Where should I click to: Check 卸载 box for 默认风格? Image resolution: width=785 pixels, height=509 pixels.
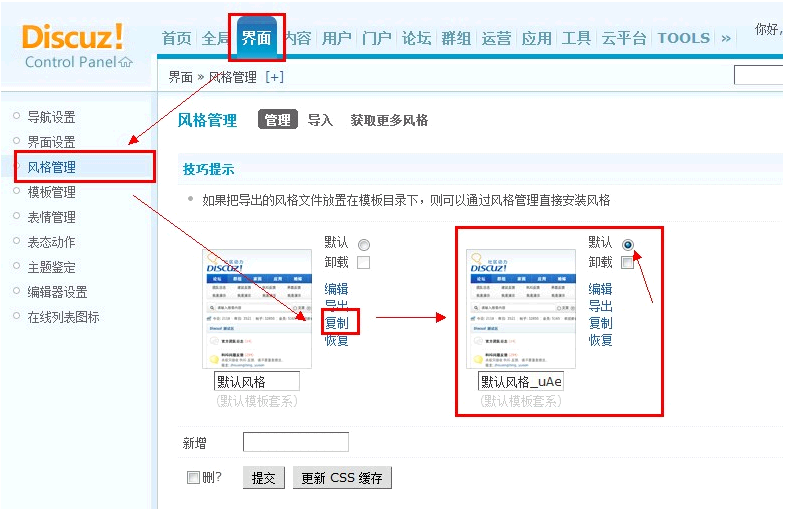point(363,262)
